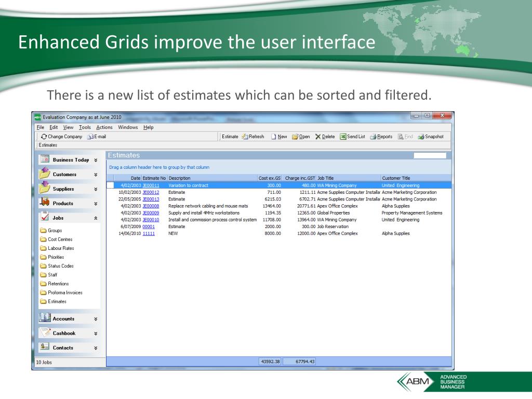The width and height of the screenshot is (532, 399).
Task: Open the File menu
Action: coord(41,127)
